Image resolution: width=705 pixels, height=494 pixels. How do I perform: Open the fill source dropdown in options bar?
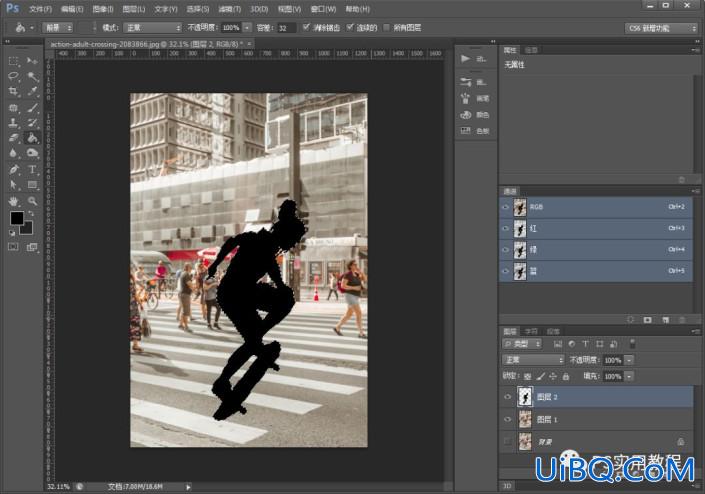pos(57,28)
